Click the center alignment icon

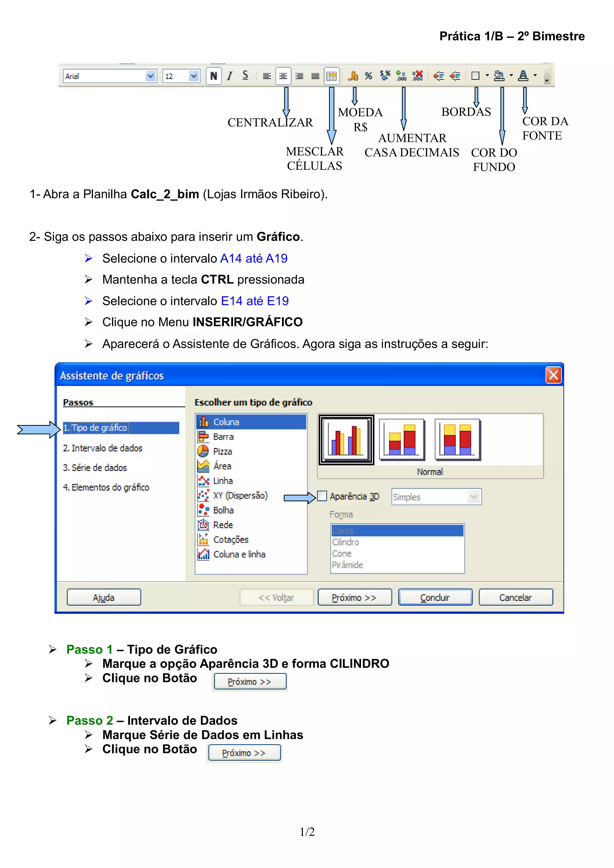(283, 76)
